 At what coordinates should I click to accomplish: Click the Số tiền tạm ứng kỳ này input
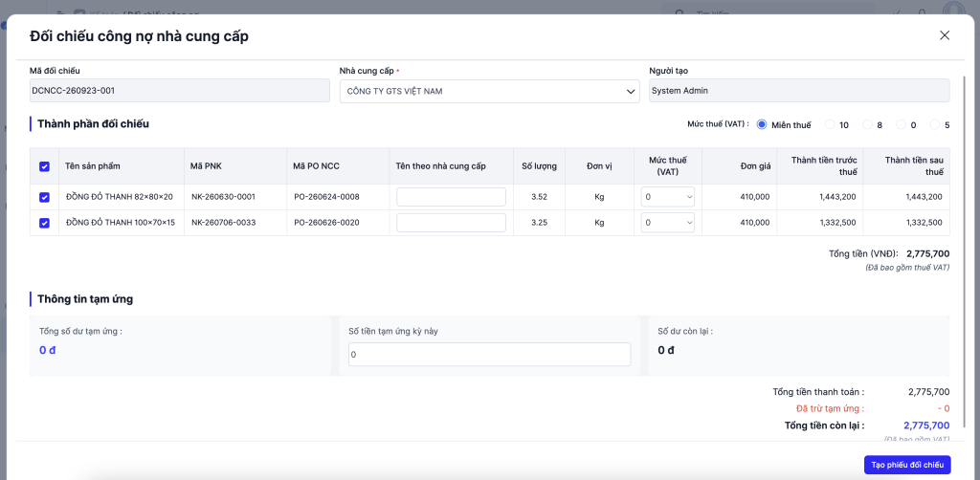pyautogui.click(x=489, y=354)
